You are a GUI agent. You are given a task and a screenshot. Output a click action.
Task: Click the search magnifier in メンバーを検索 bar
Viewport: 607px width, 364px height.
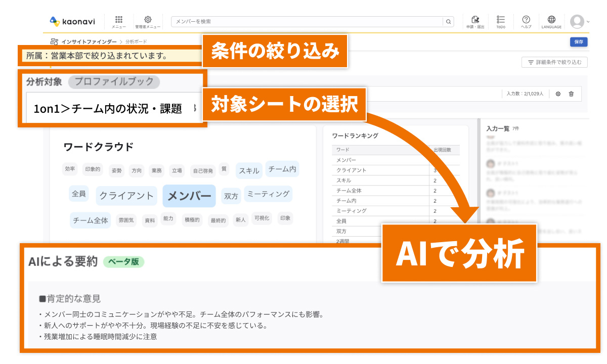[x=448, y=22]
